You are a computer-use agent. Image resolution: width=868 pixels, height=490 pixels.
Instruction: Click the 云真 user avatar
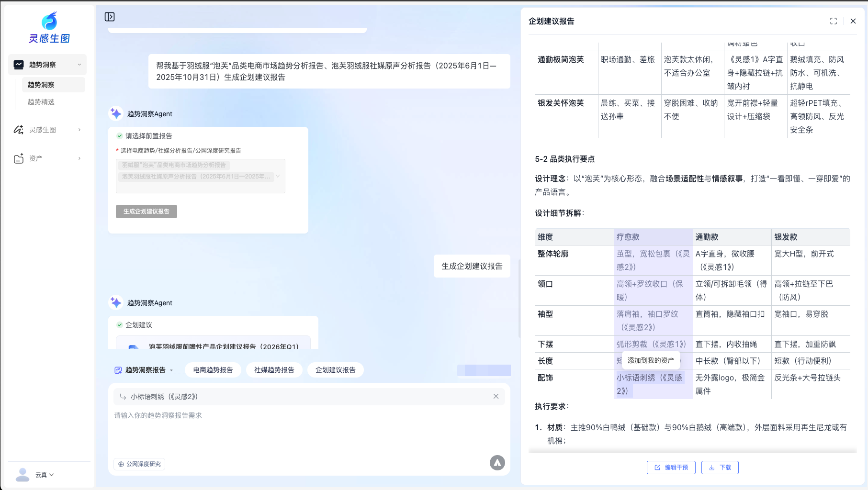[23, 475]
